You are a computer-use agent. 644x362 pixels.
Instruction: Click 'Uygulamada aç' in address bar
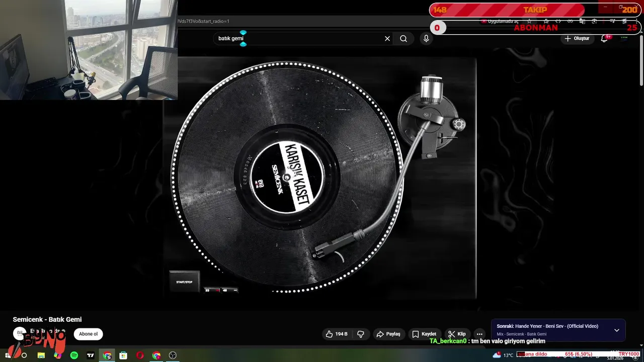coord(500,21)
